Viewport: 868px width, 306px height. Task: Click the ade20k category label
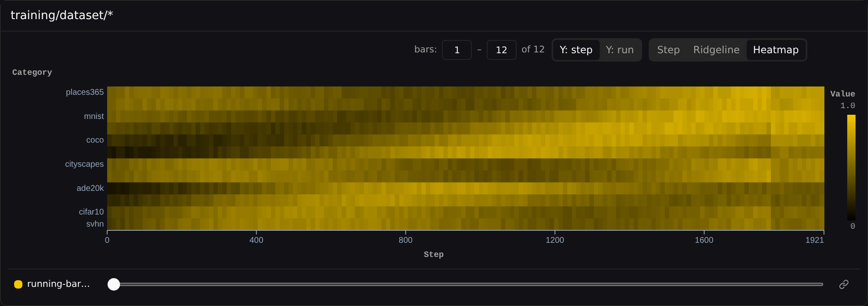(90, 188)
